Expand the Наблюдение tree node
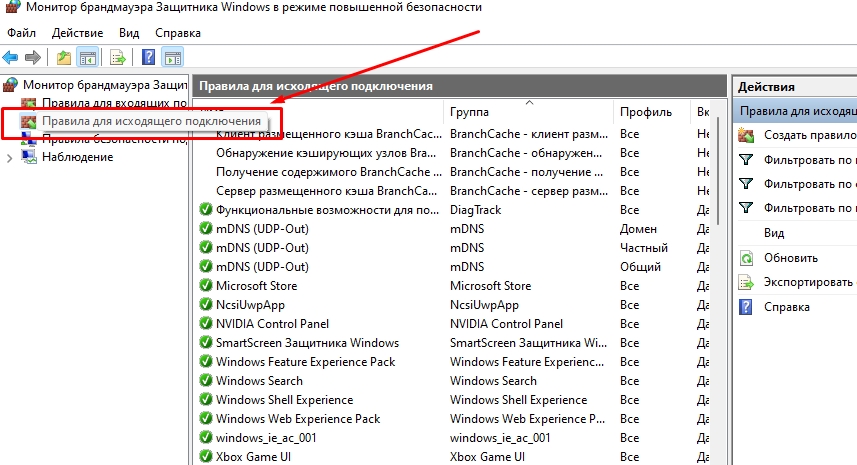 tap(10, 157)
